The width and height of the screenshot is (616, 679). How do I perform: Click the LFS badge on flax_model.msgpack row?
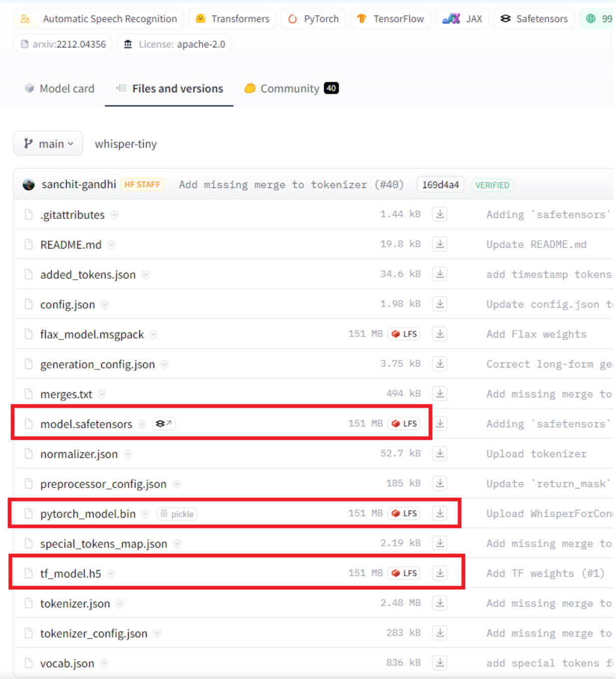404,334
